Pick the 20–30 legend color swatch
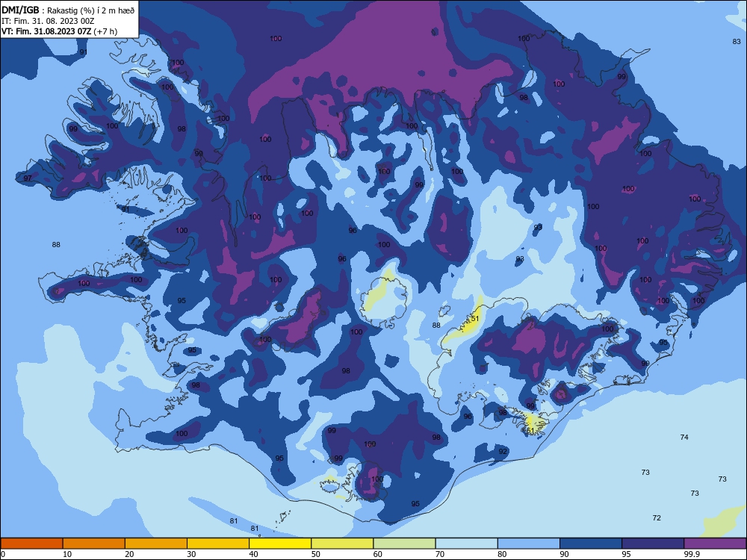747x560 pixels. [x=156, y=544]
